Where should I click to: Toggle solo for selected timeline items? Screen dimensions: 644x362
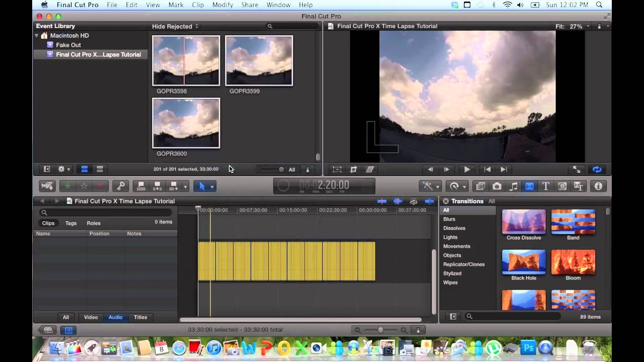(414, 201)
